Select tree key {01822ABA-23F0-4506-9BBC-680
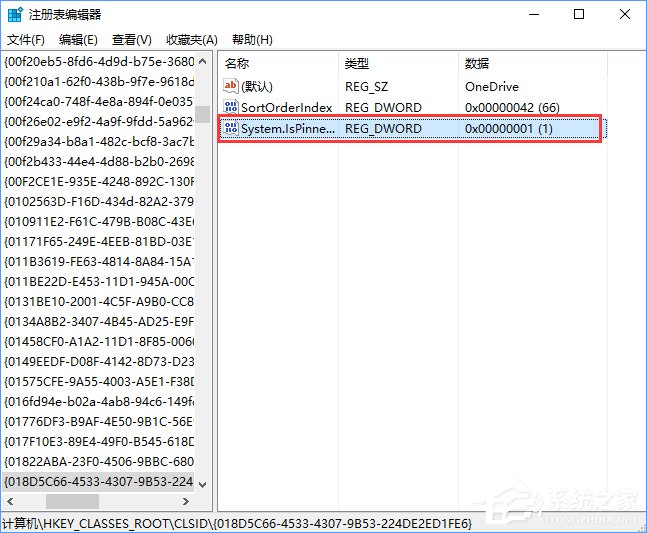The width and height of the screenshot is (647, 533). click(x=99, y=462)
